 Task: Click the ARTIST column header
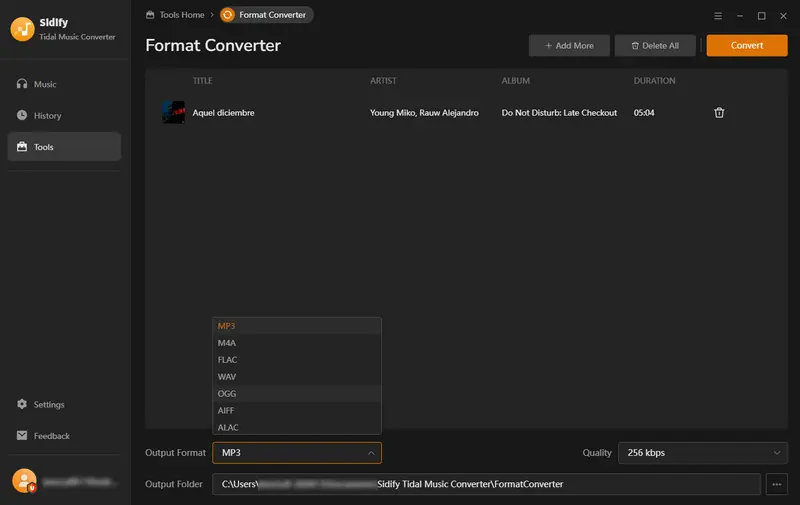coord(383,81)
